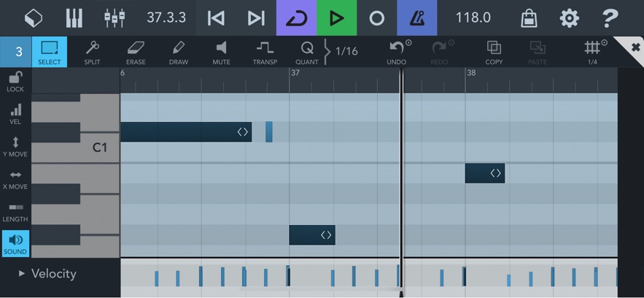Open the Transpose tool

tap(265, 52)
